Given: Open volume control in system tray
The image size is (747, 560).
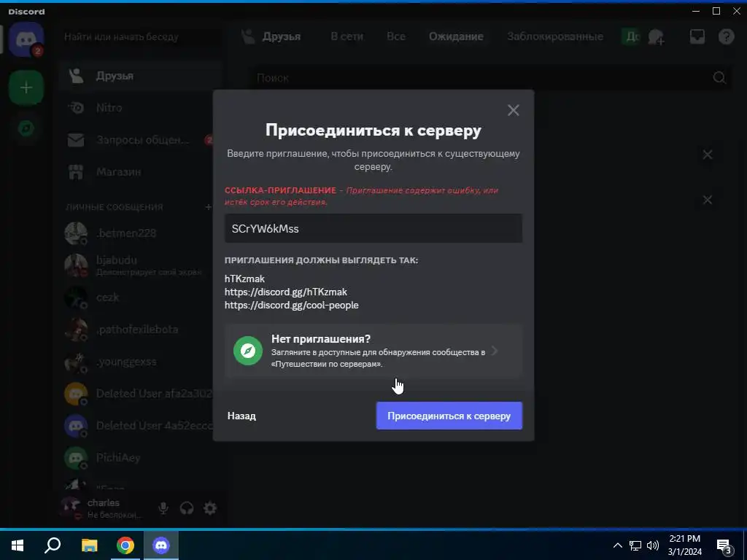Looking at the screenshot, I should coord(653,545).
